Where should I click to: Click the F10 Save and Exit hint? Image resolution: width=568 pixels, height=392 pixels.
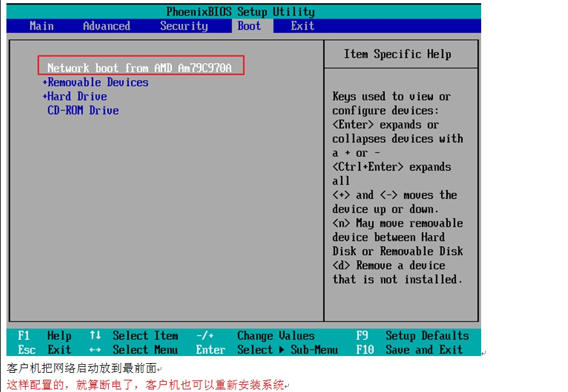(409, 350)
